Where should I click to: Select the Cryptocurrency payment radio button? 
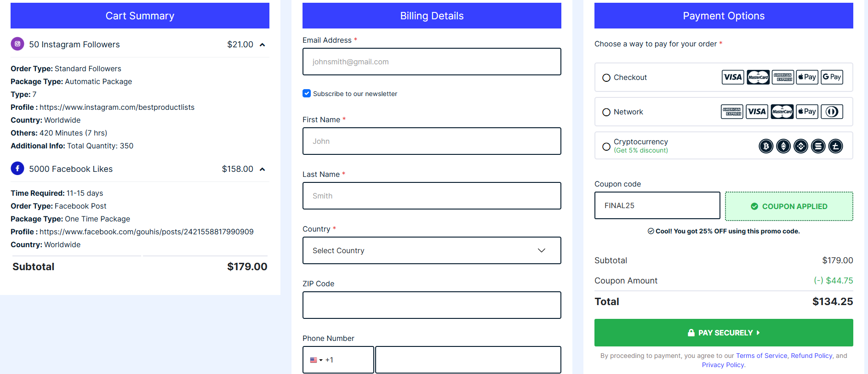606,147
